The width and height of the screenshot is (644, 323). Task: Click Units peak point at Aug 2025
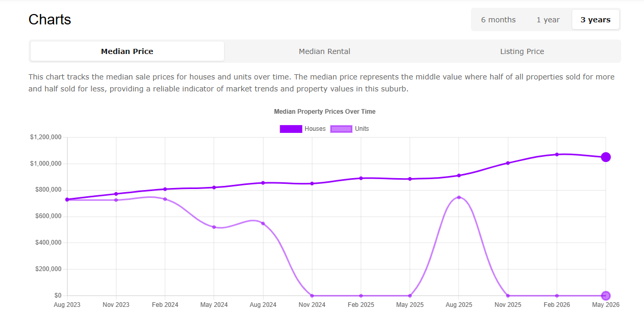tap(458, 197)
